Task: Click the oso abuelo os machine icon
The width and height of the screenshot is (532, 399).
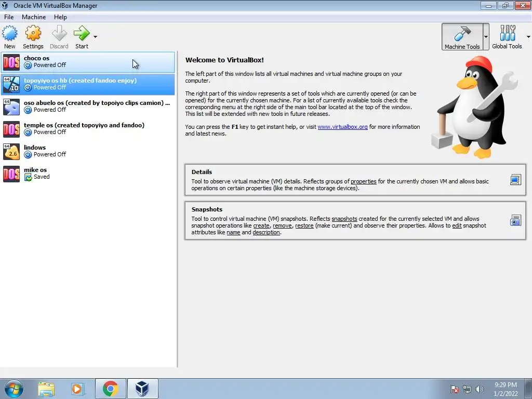Action: pyautogui.click(x=11, y=107)
